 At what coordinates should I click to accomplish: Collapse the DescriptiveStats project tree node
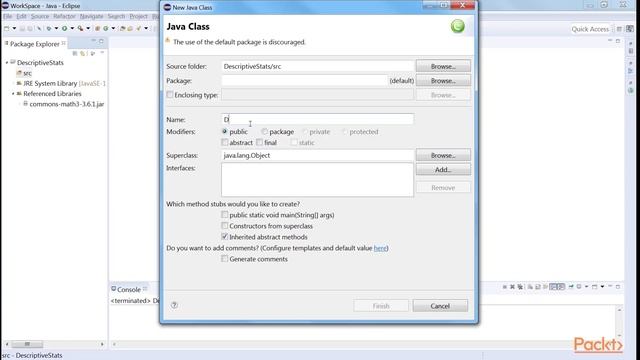click(7, 62)
